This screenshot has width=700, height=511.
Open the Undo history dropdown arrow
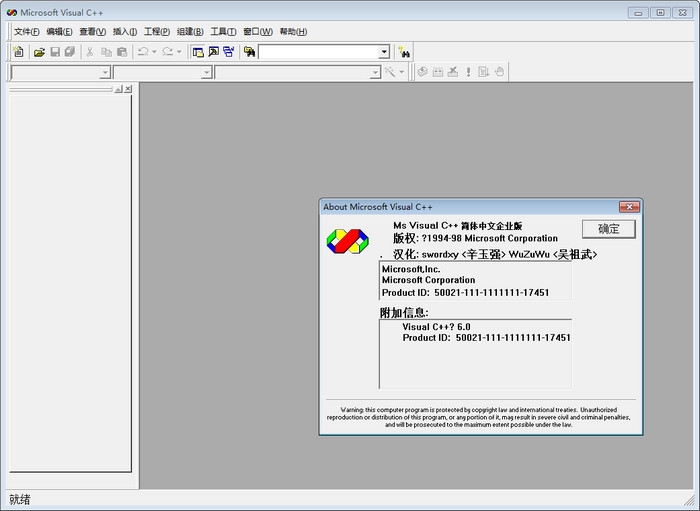[154, 52]
